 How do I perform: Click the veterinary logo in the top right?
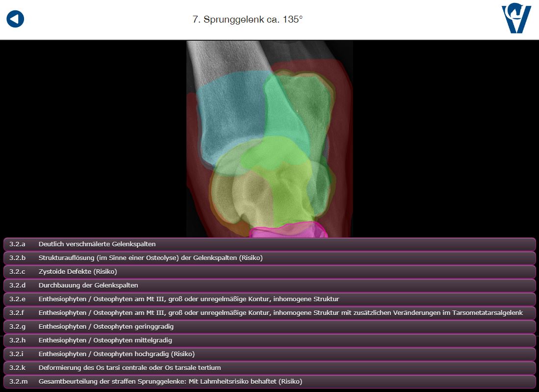pyautogui.click(x=516, y=19)
